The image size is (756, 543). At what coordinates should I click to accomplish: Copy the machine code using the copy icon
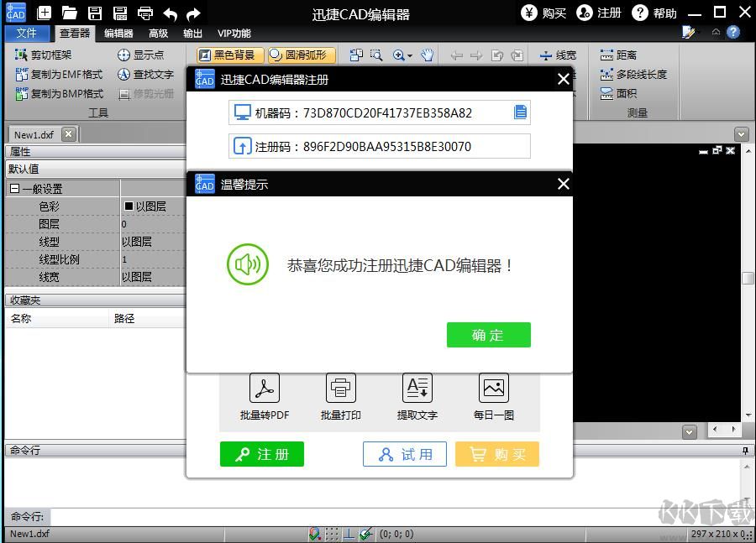click(x=521, y=112)
